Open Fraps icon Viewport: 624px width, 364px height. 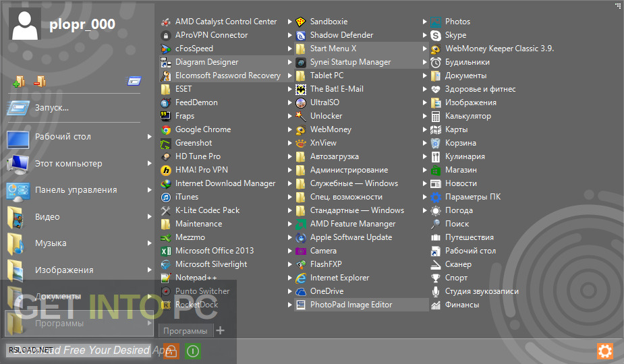(x=165, y=116)
